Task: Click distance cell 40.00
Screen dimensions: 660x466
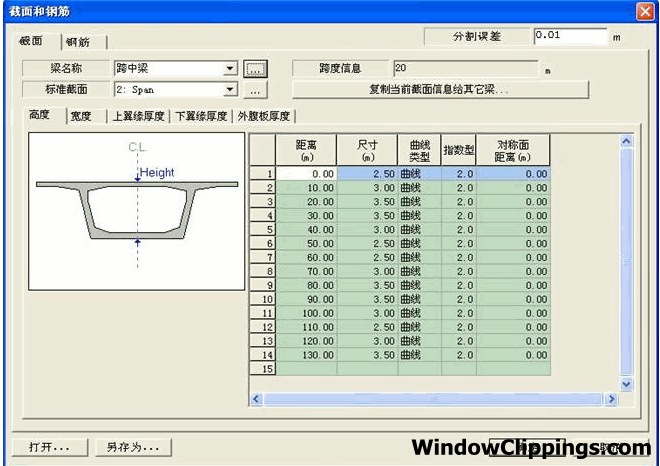Action: coord(306,229)
